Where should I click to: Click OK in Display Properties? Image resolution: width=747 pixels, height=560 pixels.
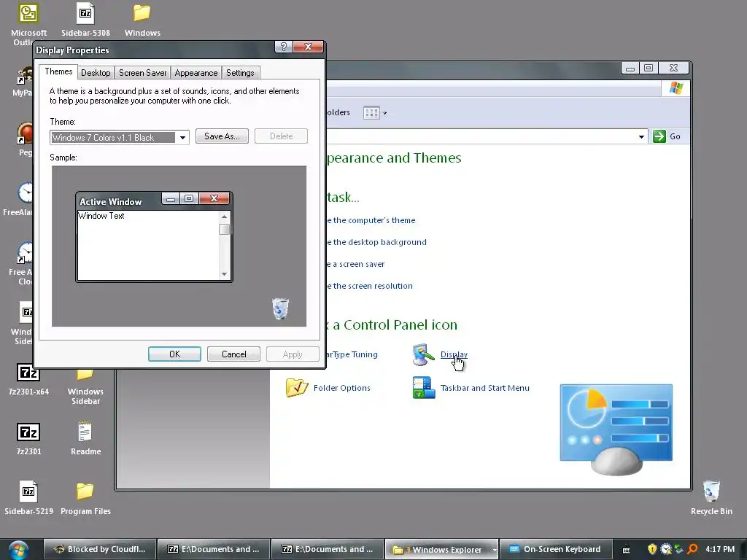[174, 354]
